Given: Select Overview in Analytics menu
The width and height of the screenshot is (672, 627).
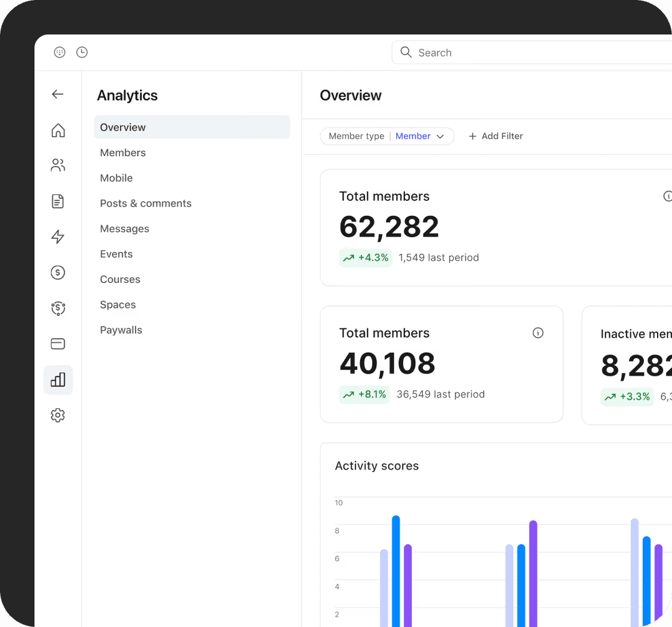Looking at the screenshot, I should pyautogui.click(x=192, y=128).
